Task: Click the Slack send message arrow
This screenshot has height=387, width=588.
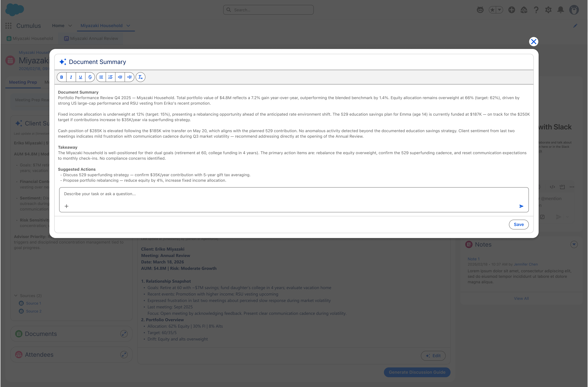Action: (x=559, y=217)
